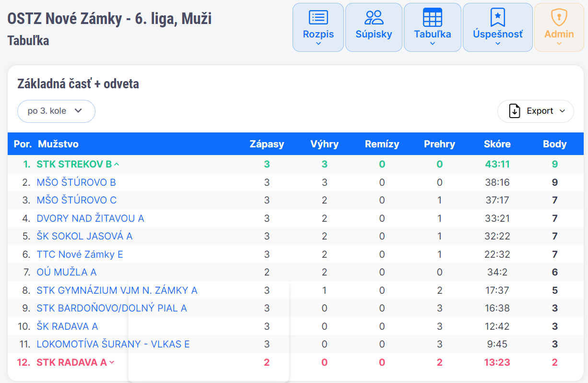The height and width of the screenshot is (383, 588).
Task: Open the 'po 3. kole' round dropdown
Action: 56,111
